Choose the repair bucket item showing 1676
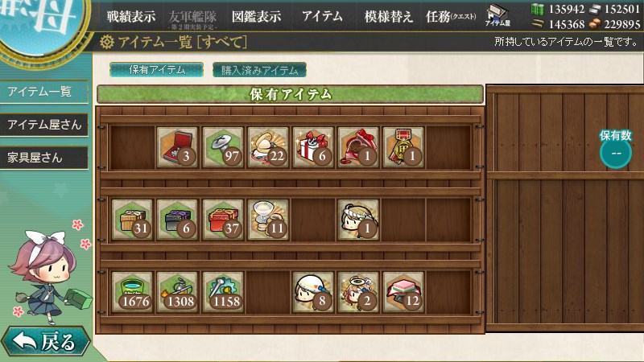 tap(132, 292)
